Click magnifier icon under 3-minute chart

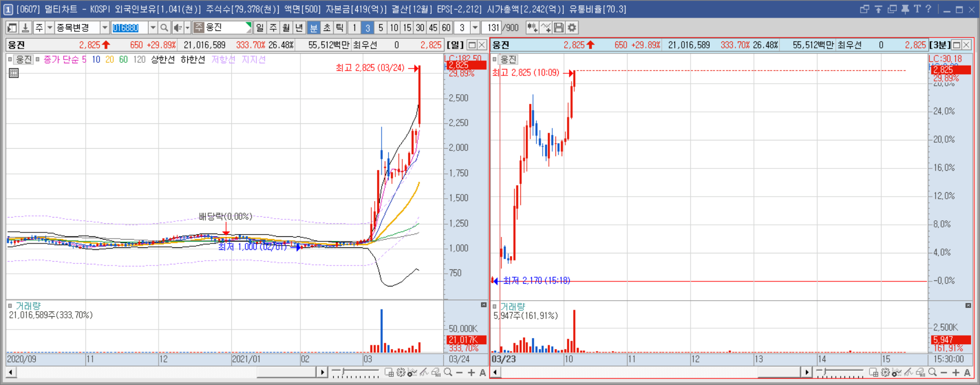tap(932, 373)
